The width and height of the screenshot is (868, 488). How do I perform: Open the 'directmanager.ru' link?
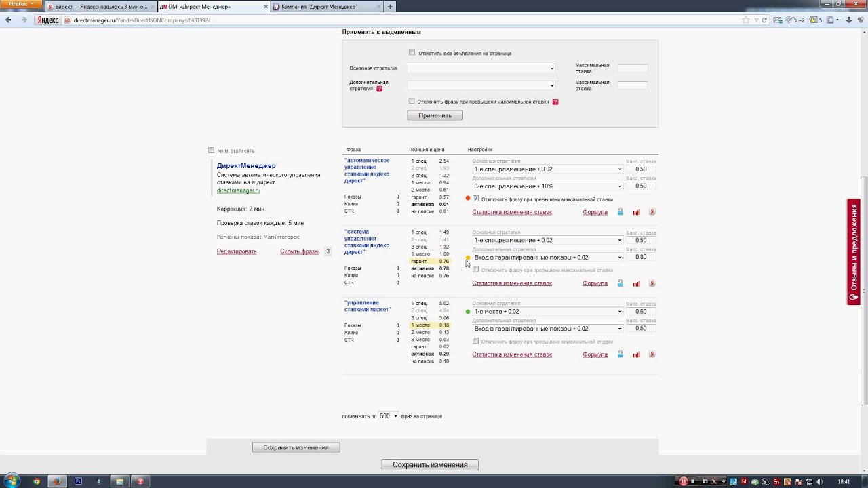239,191
